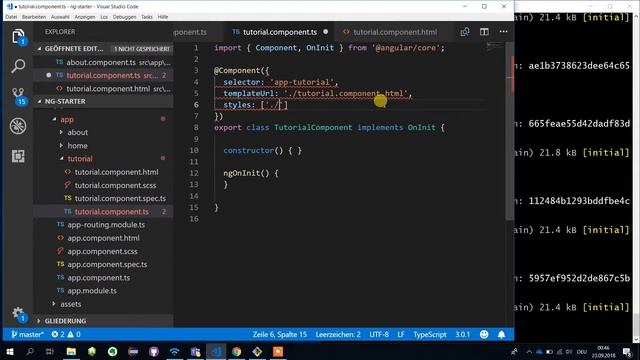Image resolution: width=640 pixels, height=360 pixels.
Task: Click Leerzeichen: 2 indentation setting
Action: coord(338,334)
